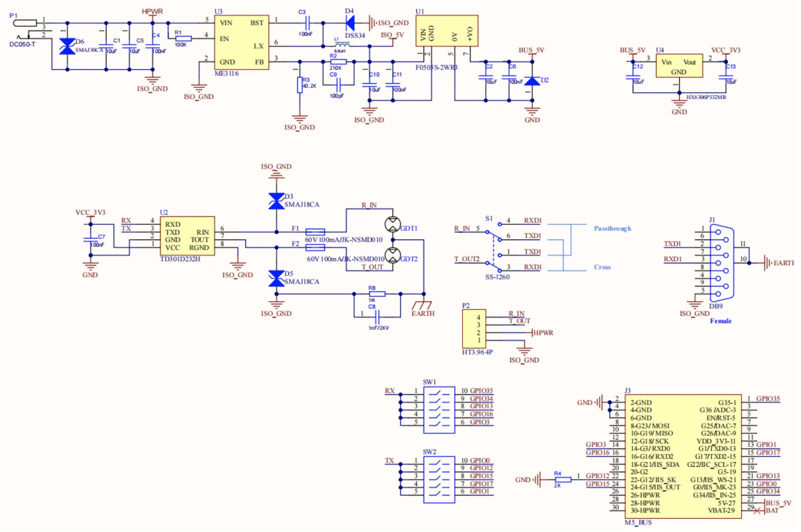Select the R_IN label above GDT1
801x532 pixels.
369,205
